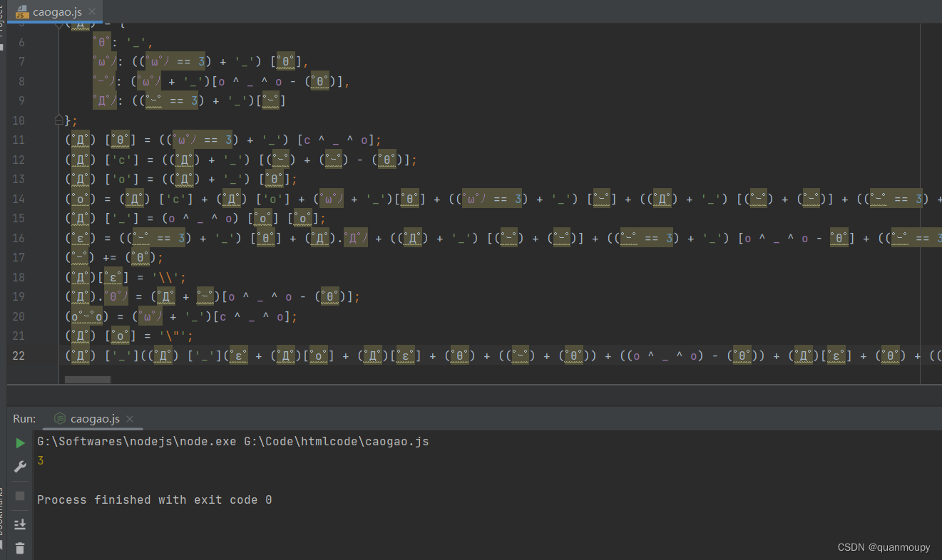Image resolution: width=942 pixels, height=560 pixels.
Task: Clear console with the trash icon
Action: [20, 548]
